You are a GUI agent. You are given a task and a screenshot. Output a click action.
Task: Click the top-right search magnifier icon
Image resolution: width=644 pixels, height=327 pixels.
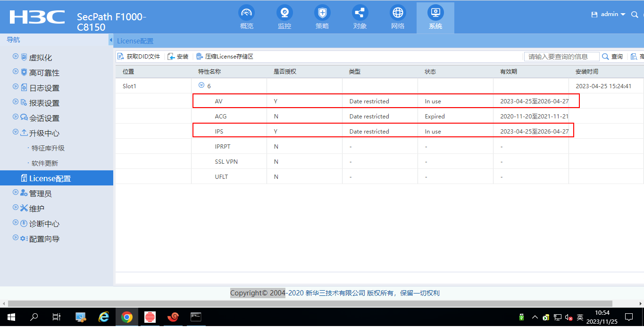(635, 15)
